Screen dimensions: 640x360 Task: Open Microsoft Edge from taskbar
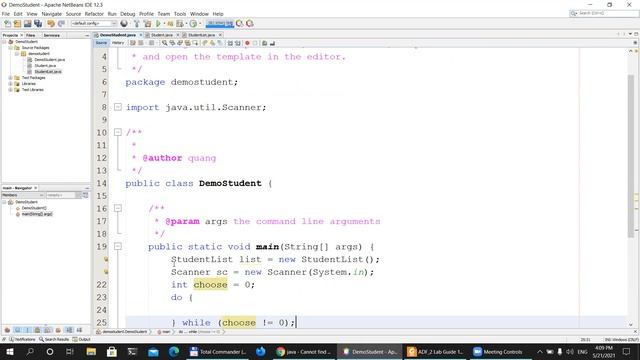pos(174,351)
